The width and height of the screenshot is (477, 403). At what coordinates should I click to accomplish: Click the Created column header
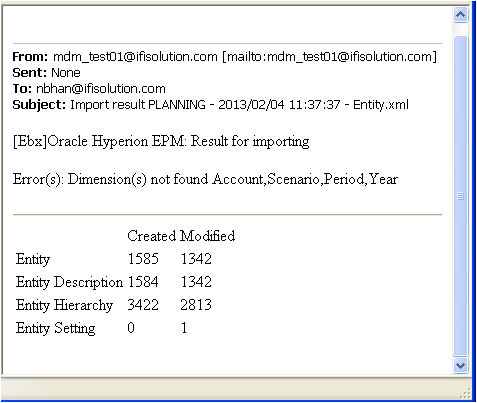[x=152, y=236]
